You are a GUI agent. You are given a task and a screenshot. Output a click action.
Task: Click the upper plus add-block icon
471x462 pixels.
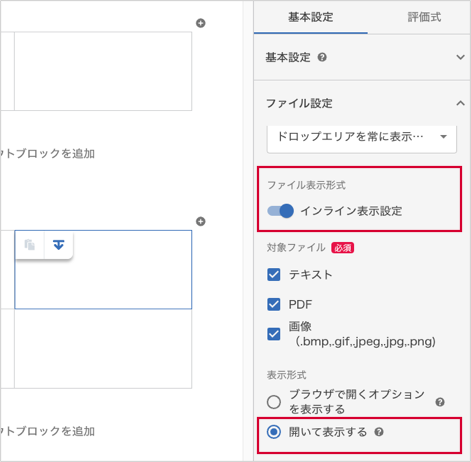coord(200,23)
